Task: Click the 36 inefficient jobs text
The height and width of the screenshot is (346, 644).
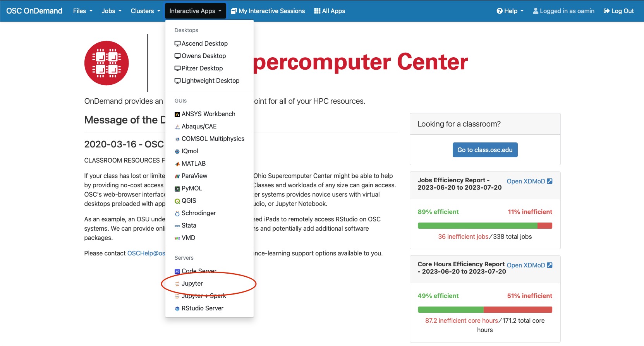Action: click(463, 236)
